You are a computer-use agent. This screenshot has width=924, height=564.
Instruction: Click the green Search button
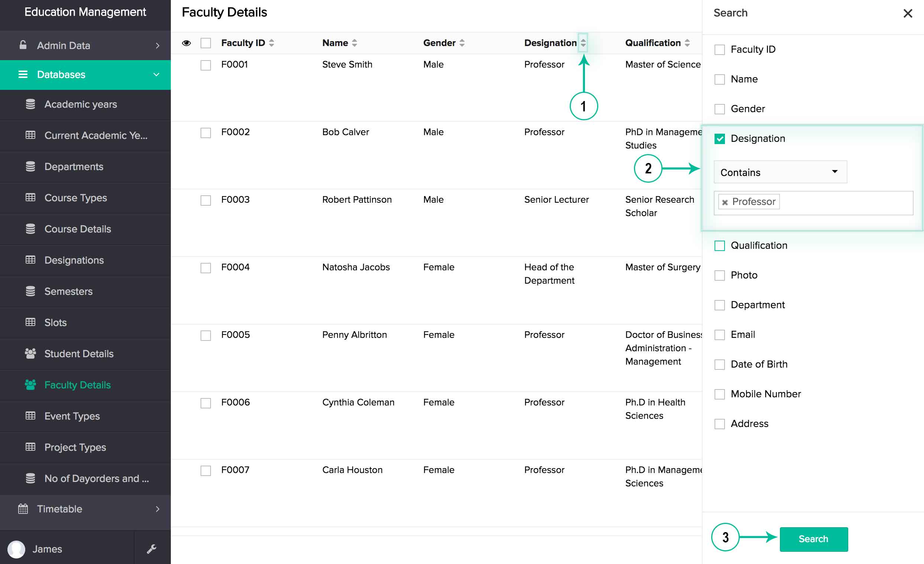(814, 539)
